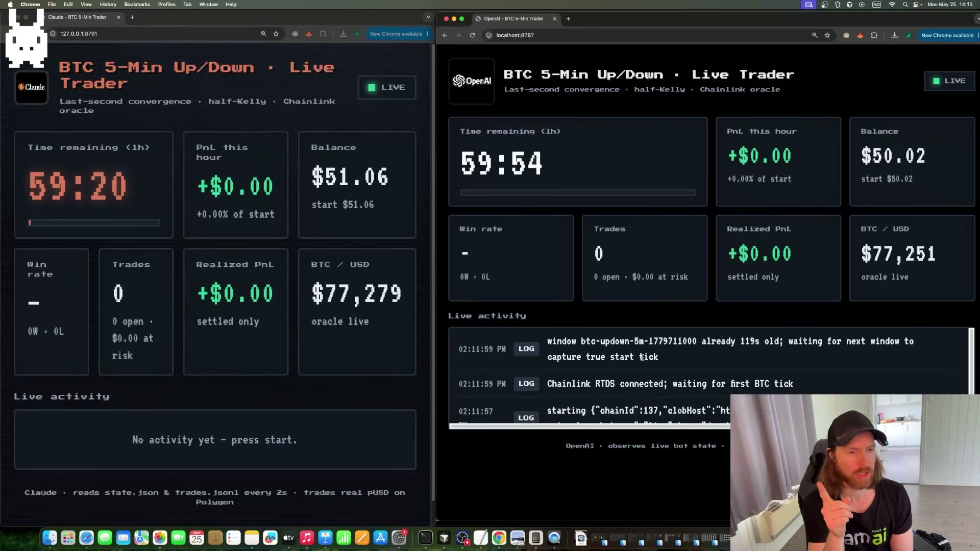Click log entry Chainlink RTDS connected

tap(670, 384)
